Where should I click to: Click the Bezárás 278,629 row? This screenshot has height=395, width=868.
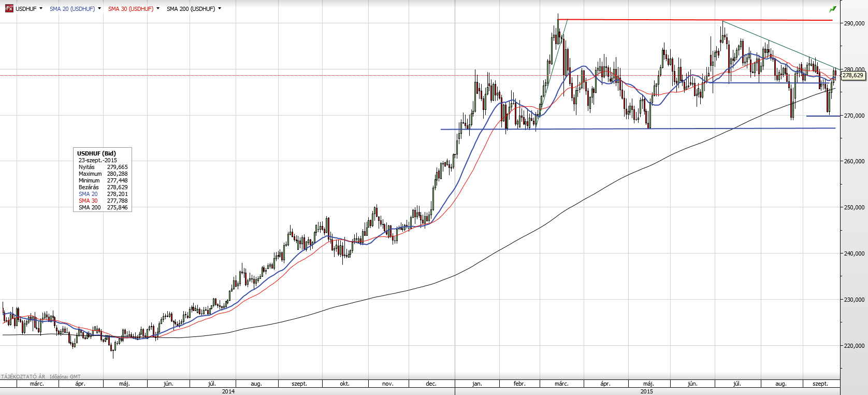[103, 187]
